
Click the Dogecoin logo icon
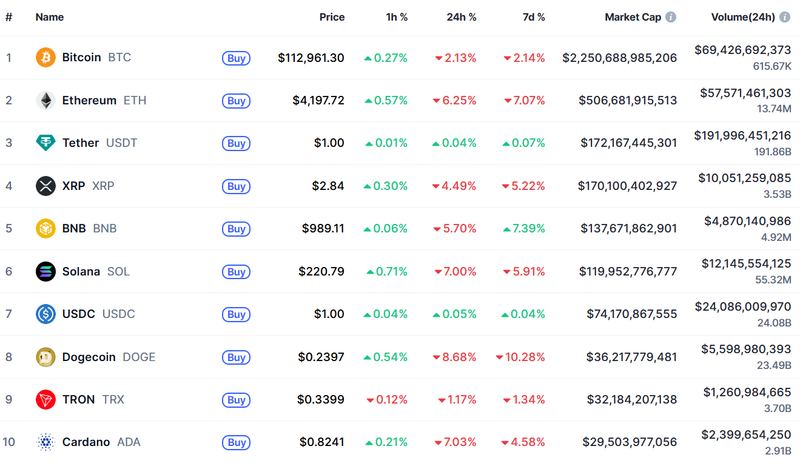pyautogui.click(x=45, y=357)
